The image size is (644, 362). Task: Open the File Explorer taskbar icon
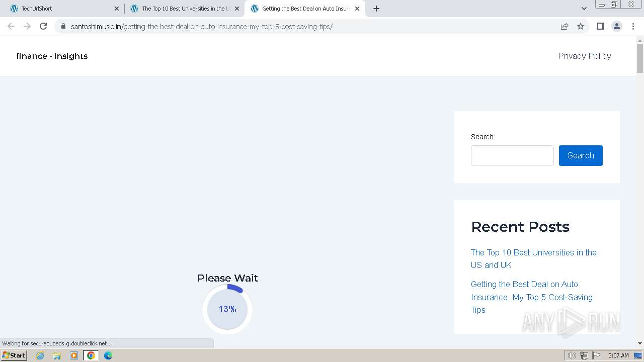[x=57, y=355]
